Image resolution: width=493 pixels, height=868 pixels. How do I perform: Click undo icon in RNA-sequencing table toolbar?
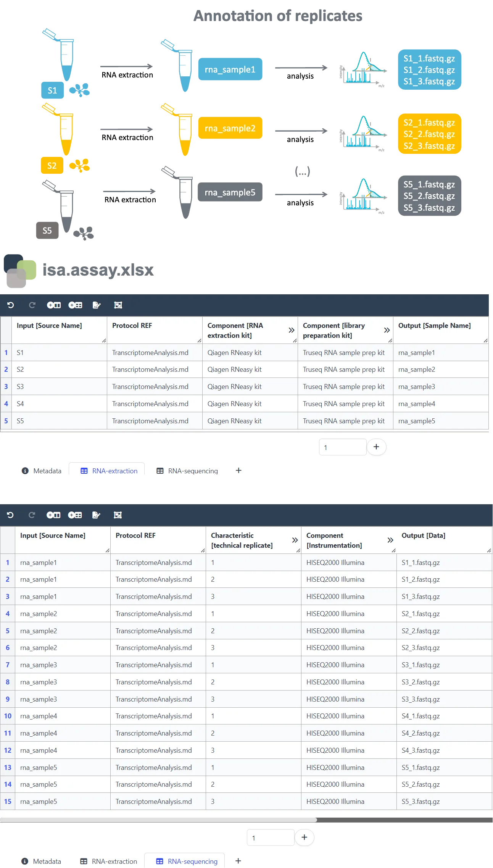click(x=10, y=515)
